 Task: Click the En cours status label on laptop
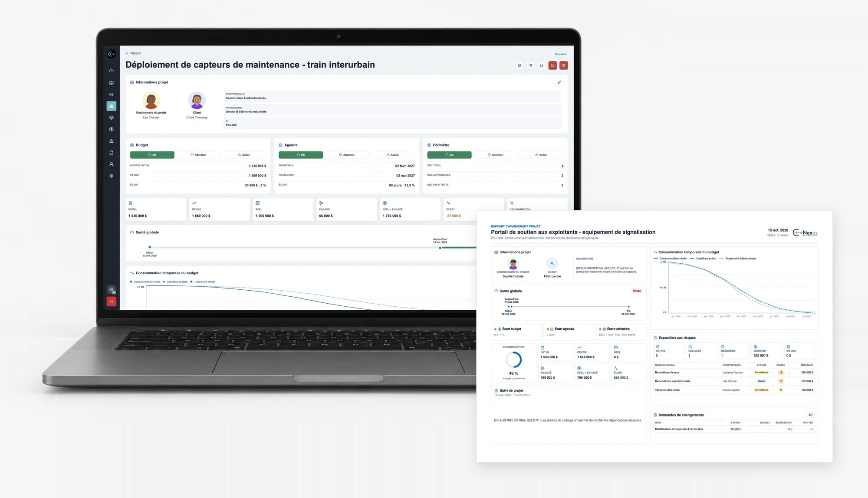click(560, 54)
